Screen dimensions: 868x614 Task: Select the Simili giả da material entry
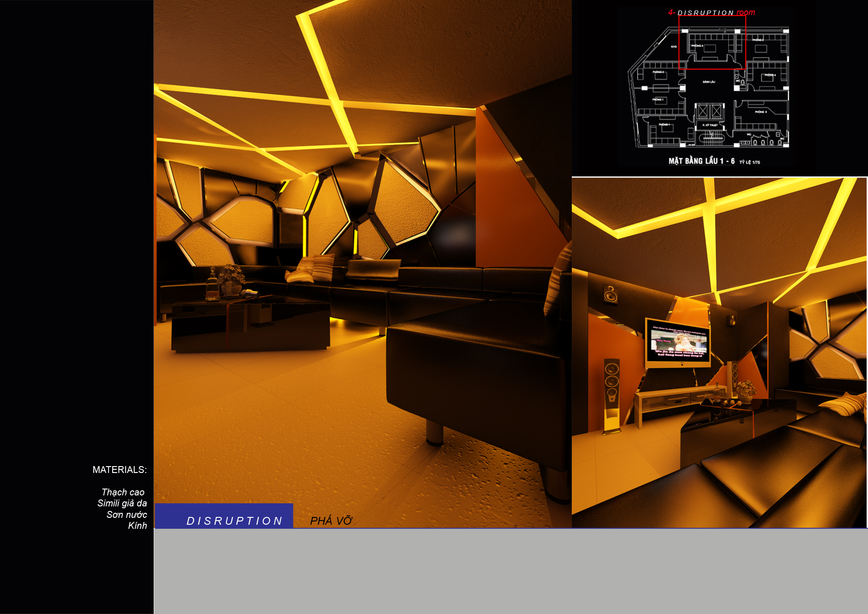(x=122, y=503)
